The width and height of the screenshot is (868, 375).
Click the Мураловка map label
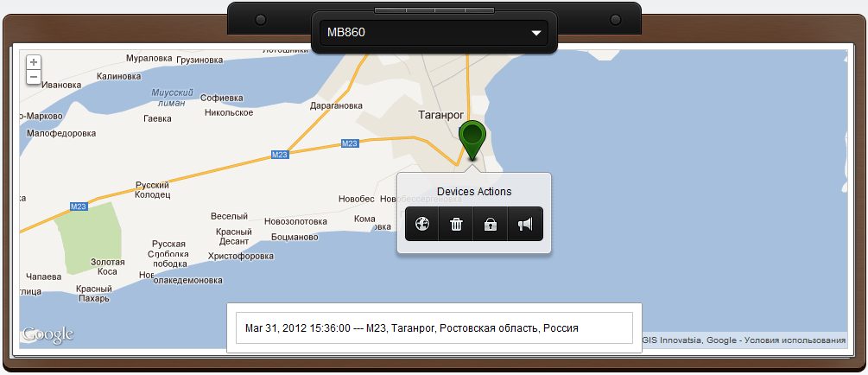coord(149,58)
